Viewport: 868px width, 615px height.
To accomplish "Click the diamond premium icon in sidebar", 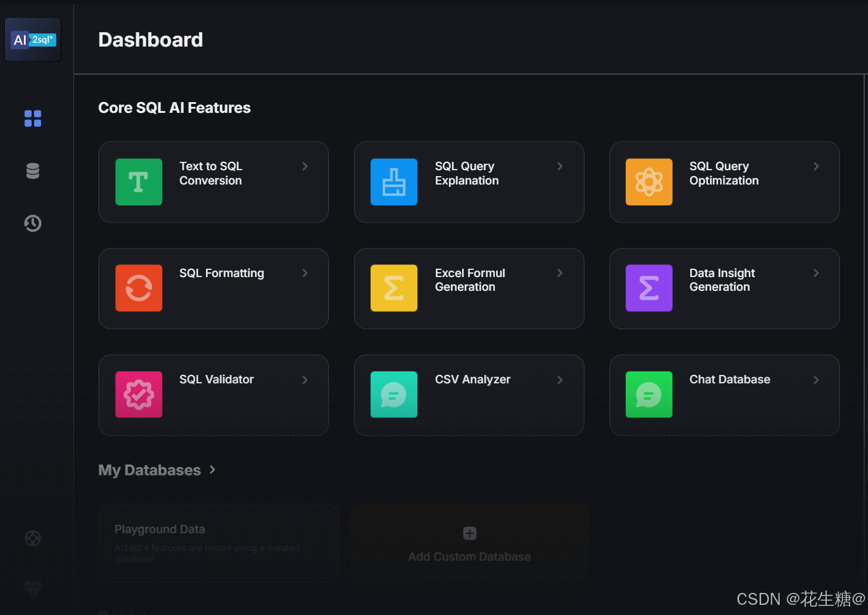I will click(33, 589).
